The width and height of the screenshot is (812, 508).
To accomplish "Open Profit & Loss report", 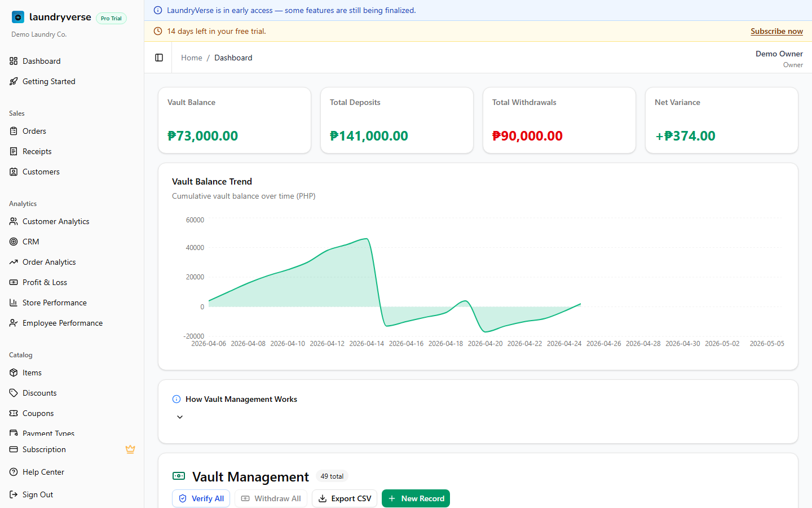I will (72, 282).
